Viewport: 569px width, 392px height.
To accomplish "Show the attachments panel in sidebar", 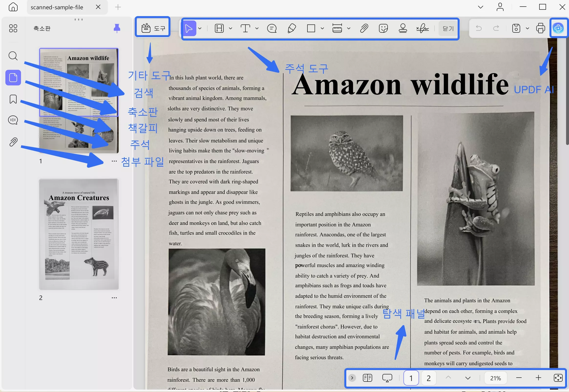I will pyautogui.click(x=13, y=142).
